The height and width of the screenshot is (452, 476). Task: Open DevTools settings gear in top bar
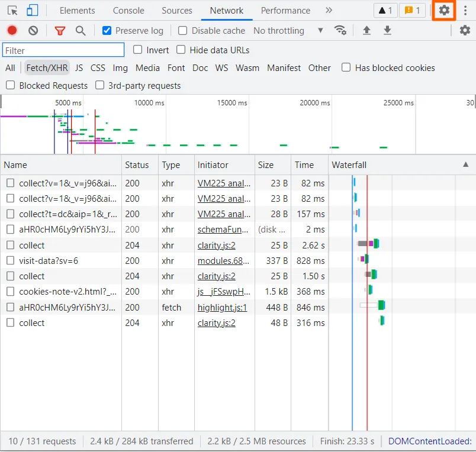pyautogui.click(x=444, y=10)
